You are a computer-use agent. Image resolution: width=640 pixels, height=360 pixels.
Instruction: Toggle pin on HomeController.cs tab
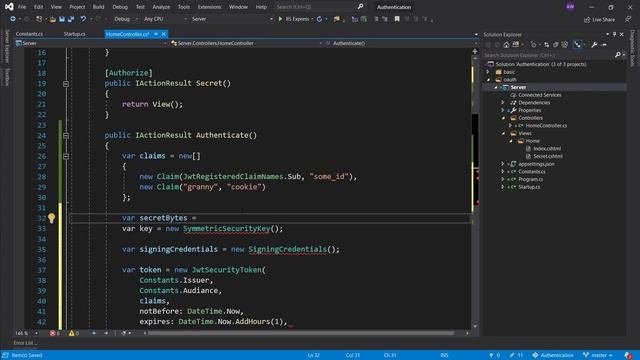[x=156, y=34]
